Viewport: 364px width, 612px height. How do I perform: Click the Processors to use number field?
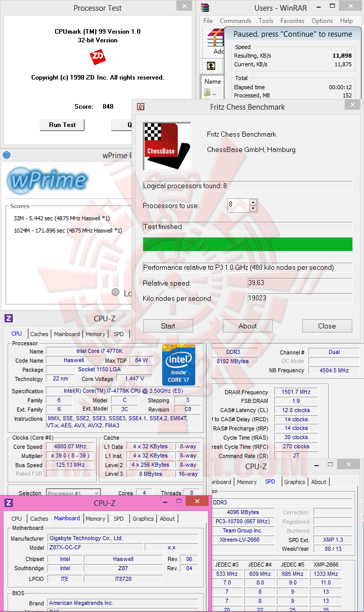point(238,206)
